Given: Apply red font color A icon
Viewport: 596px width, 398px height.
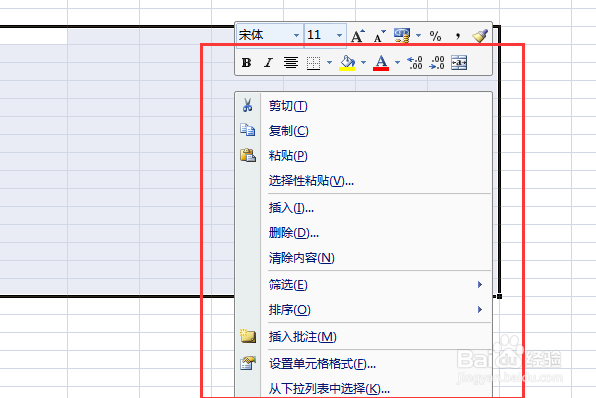Looking at the screenshot, I should click(381, 63).
